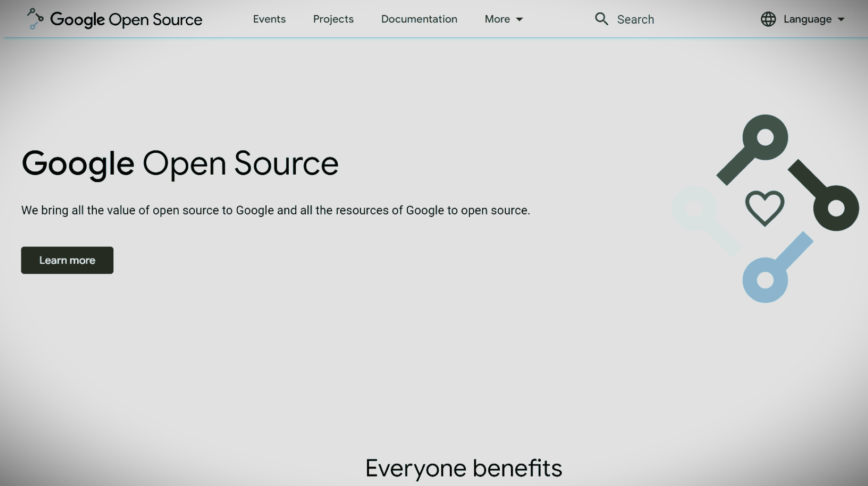
Task: Click the chevron arrow next to More
Action: [520, 20]
